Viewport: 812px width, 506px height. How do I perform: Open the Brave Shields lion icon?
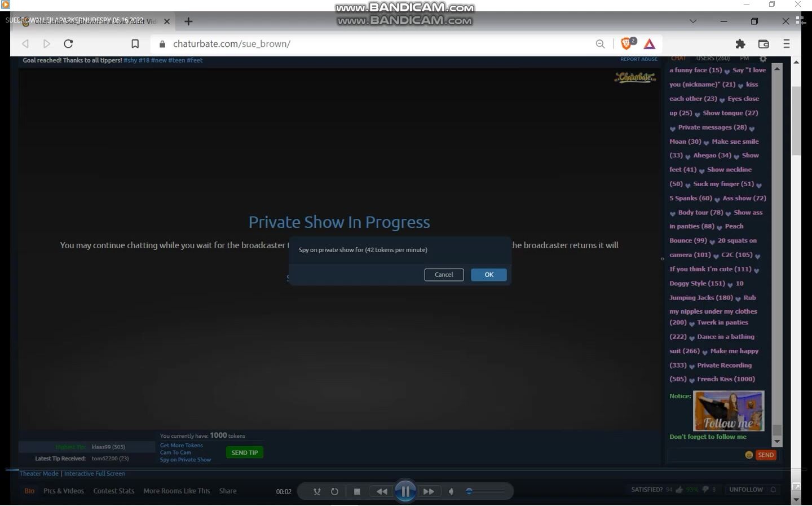click(626, 44)
